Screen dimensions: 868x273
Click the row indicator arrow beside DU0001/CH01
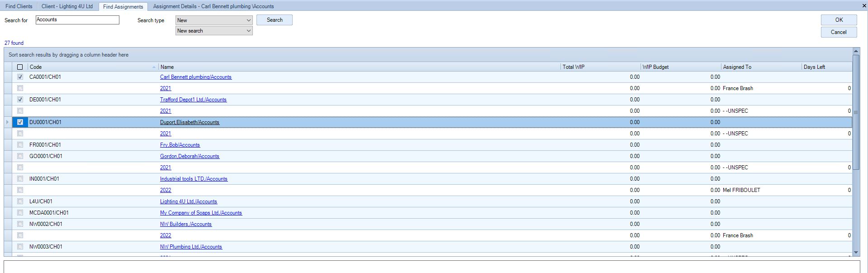click(8, 122)
